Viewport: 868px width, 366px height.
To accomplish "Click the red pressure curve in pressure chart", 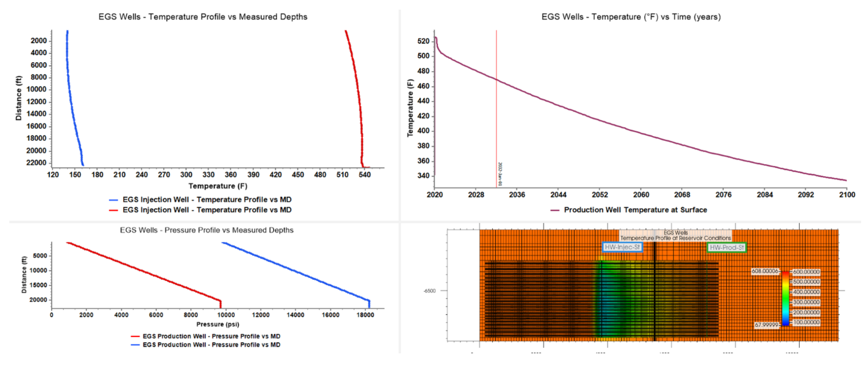I will (145, 272).
